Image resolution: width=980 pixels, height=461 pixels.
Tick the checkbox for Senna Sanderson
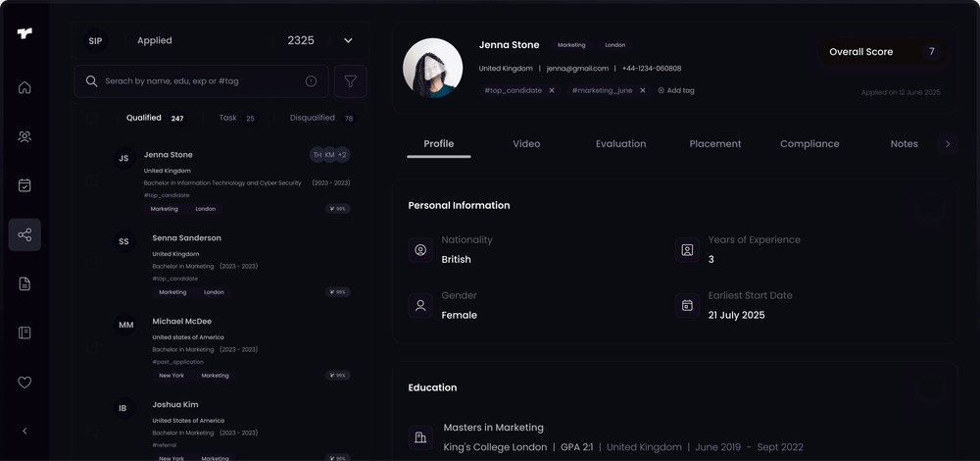(91, 265)
